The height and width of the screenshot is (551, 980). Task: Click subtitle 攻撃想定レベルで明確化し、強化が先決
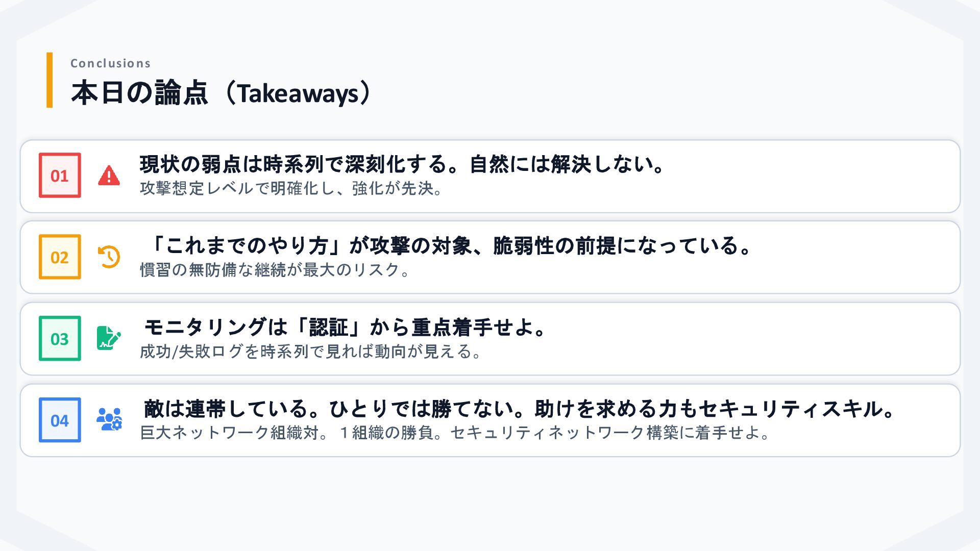pyautogui.click(x=291, y=188)
